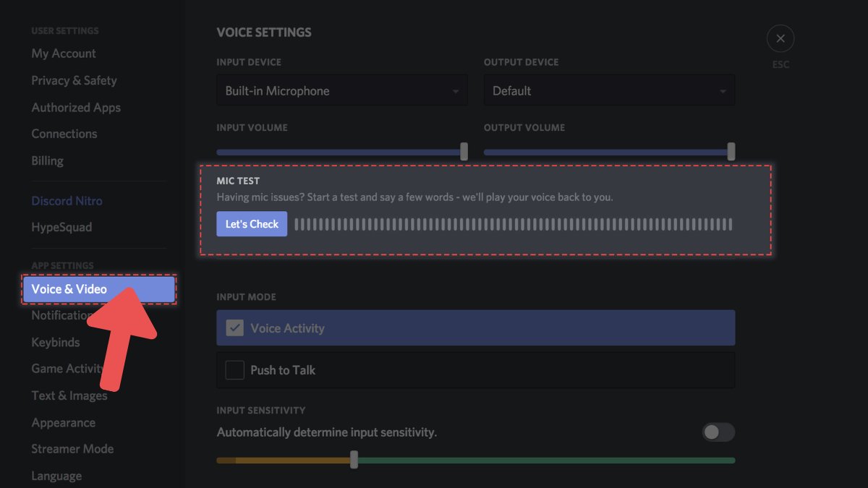Go to Privacy & Safety
This screenshot has width=868, height=488.
pos(74,80)
